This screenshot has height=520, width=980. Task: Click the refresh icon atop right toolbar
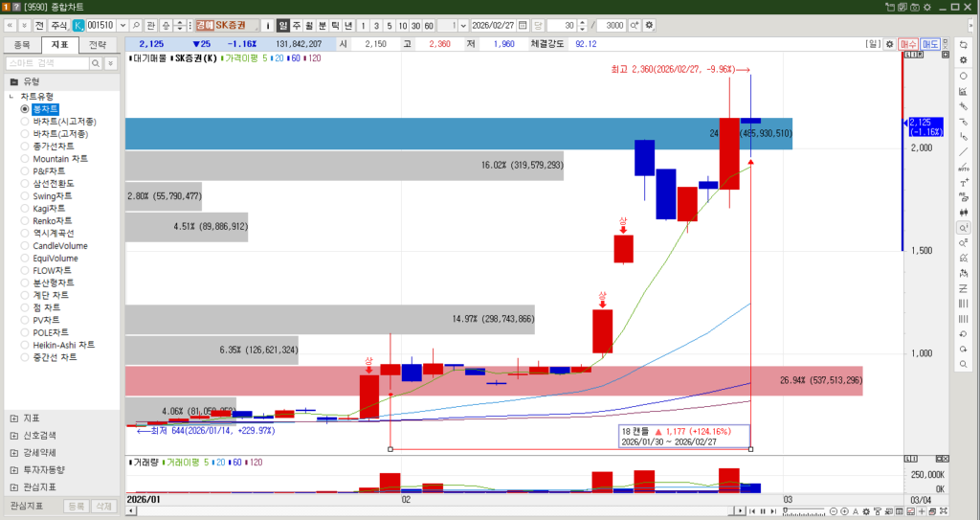963,44
